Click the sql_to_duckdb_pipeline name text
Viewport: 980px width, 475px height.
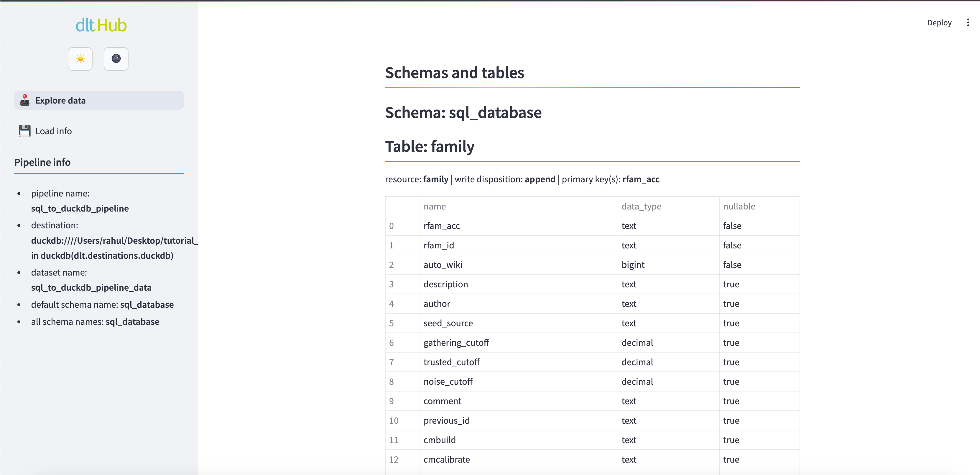[80, 208]
